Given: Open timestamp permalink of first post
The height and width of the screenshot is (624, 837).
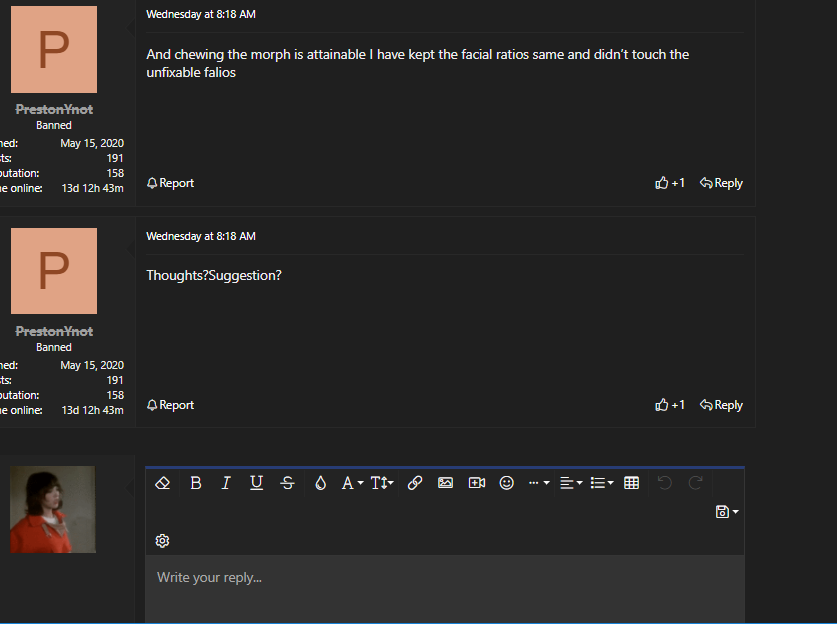Looking at the screenshot, I should 201,14.
